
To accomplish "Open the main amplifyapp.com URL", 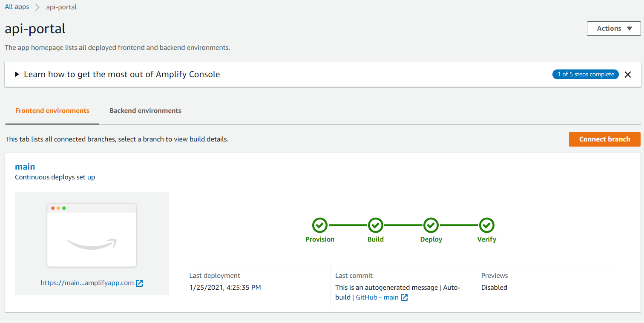I will click(x=87, y=283).
